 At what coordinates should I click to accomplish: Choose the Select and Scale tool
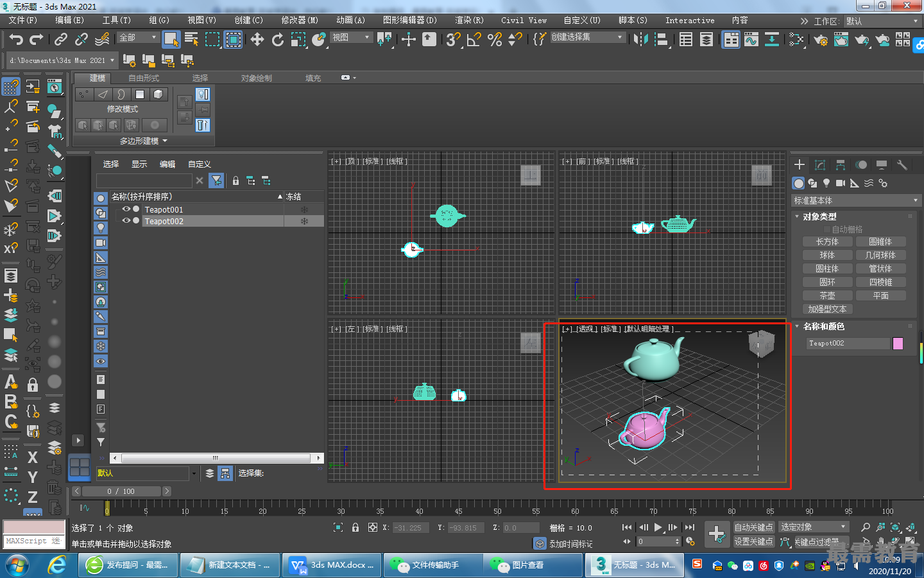click(x=298, y=39)
